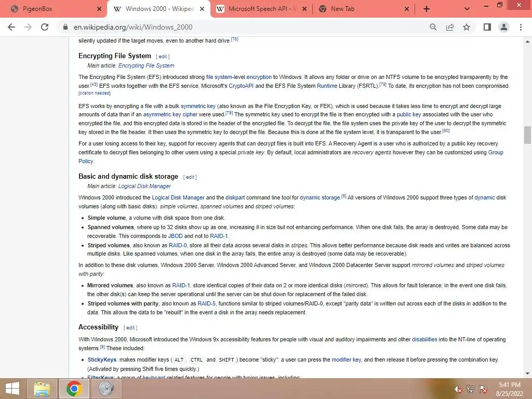The width and height of the screenshot is (532, 399).
Task: Open the Runtime link
Action: pyautogui.click(x=327, y=86)
